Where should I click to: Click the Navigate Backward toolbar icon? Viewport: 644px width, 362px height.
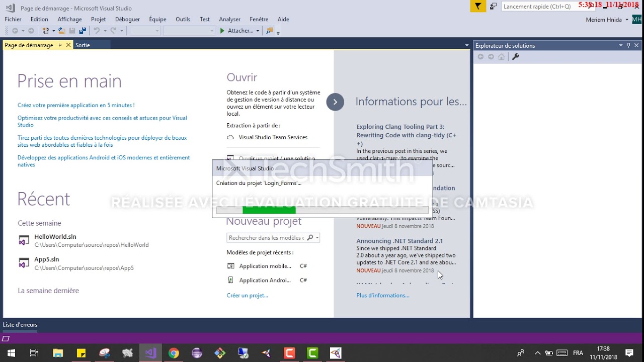(x=15, y=31)
